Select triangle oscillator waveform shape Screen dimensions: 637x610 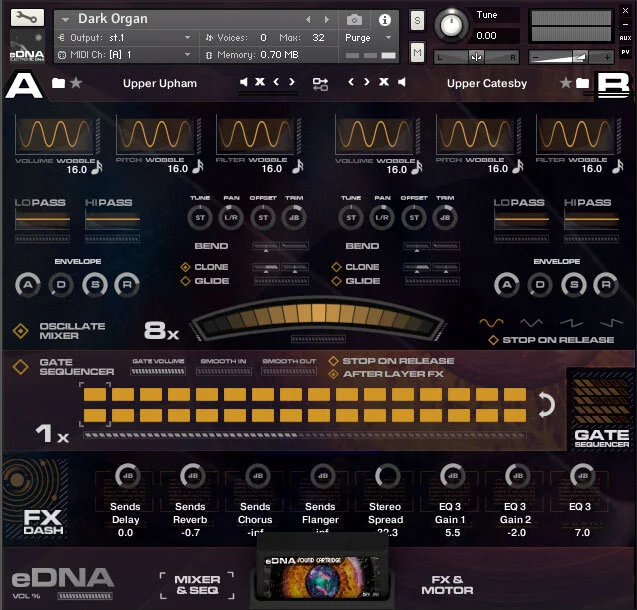[531, 323]
